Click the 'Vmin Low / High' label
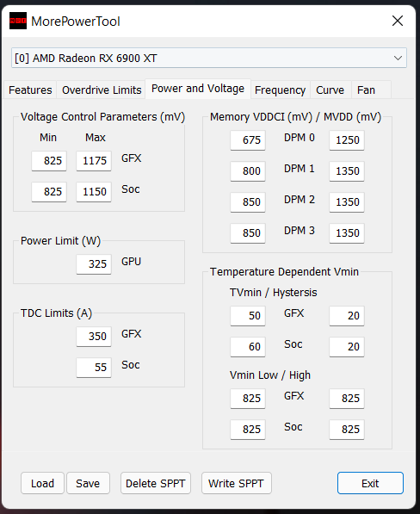Viewport: 420px width, 514px height. pyautogui.click(x=270, y=375)
